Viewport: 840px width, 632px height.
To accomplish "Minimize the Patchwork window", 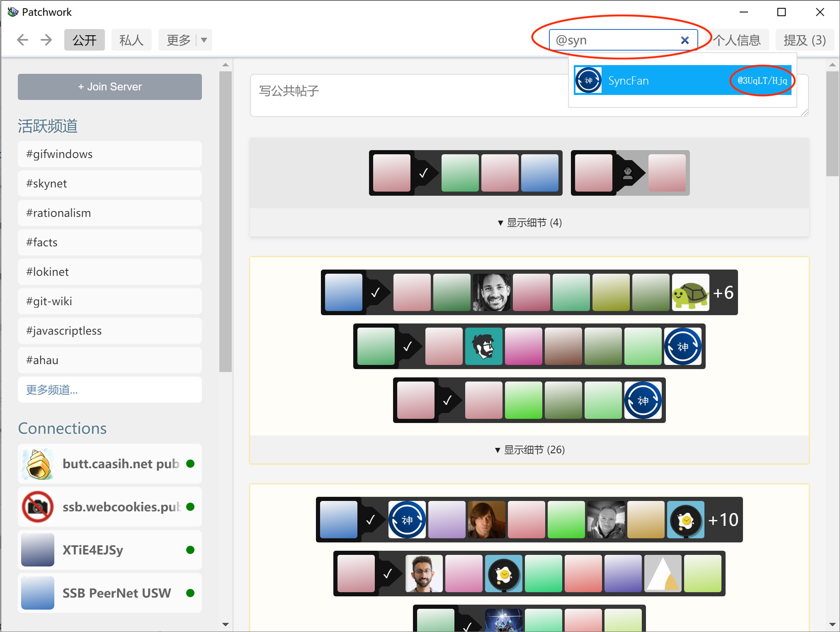I will click(x=744, y=12).
